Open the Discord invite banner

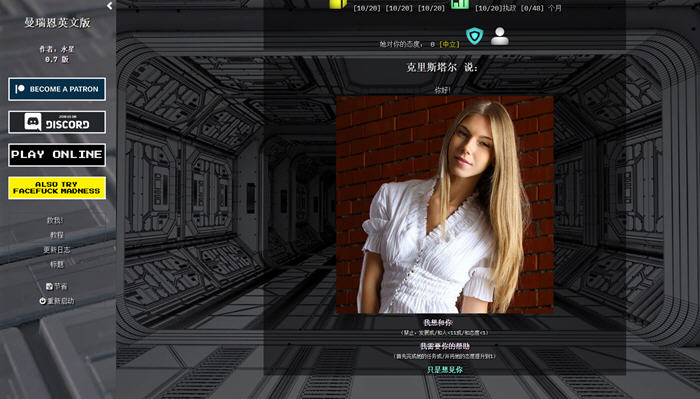point(57,122)
